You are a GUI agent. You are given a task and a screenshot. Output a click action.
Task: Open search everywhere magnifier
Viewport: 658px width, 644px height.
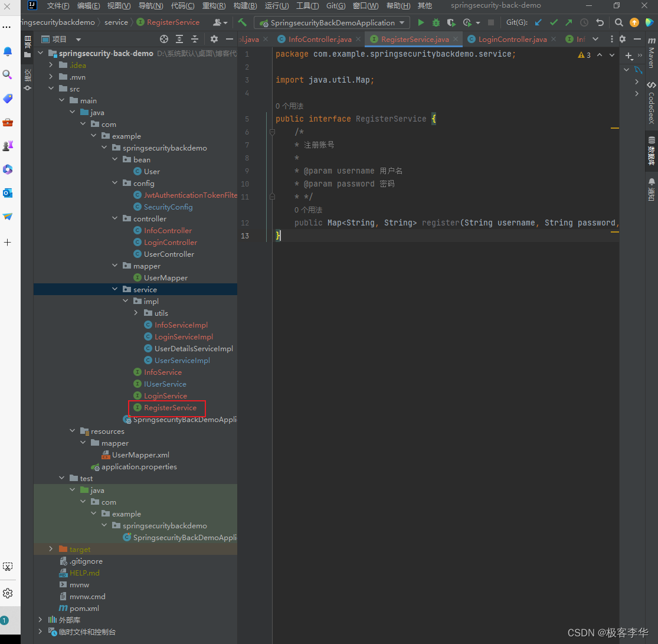pos(618,22)
